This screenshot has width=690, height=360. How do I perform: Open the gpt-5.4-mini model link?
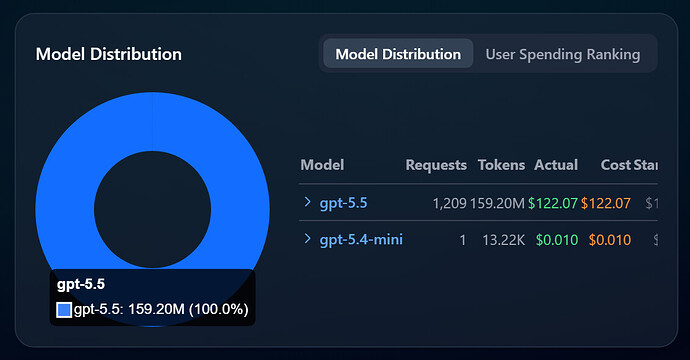[361, 239]
